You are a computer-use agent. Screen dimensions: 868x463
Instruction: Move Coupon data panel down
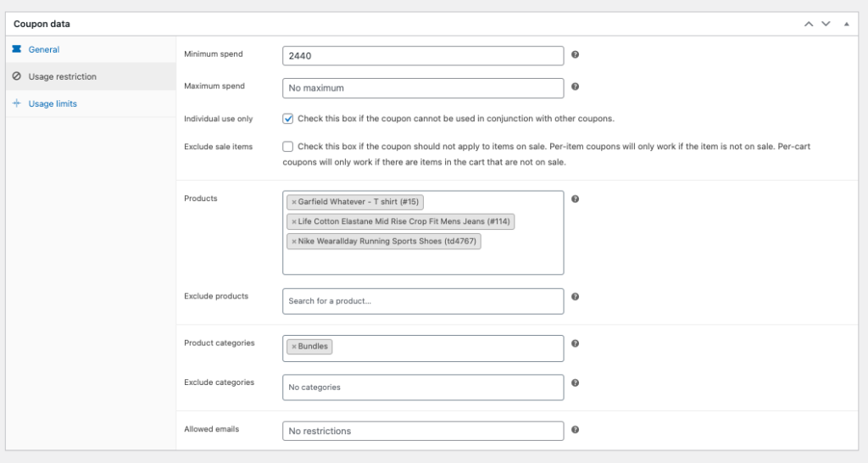coord(826,24)
